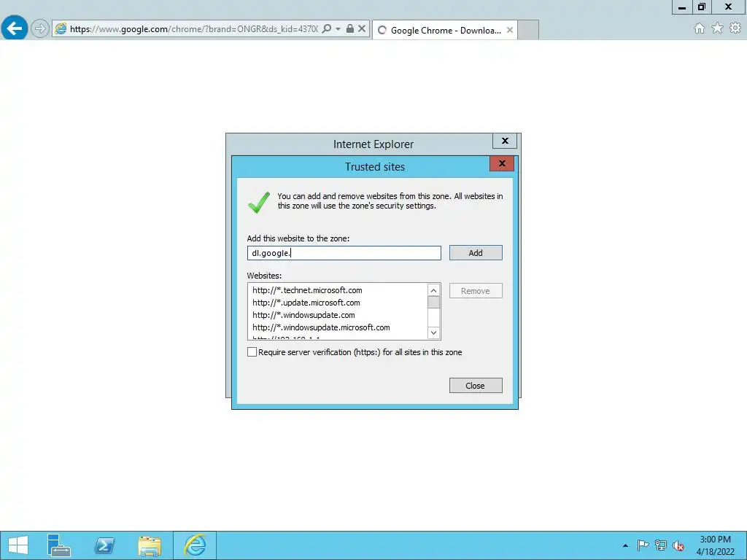
Task: Close the Trusted sites dialog via Close button
Action: [476, 386]
